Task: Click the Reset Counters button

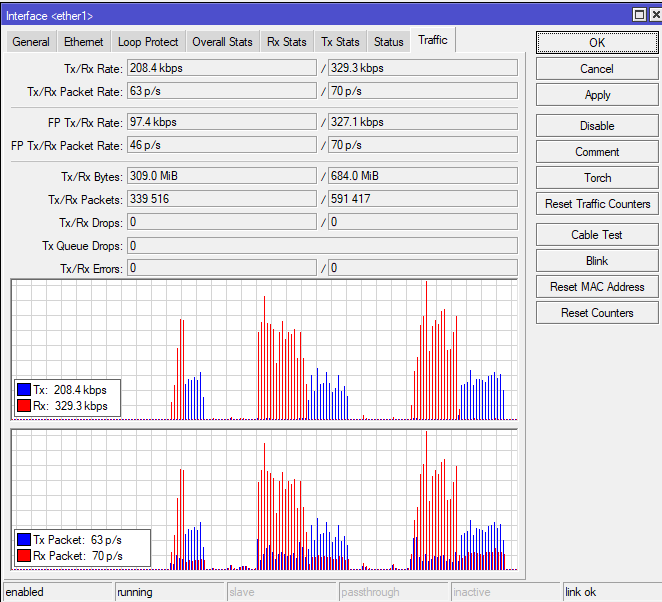Action: pos(597,313)
